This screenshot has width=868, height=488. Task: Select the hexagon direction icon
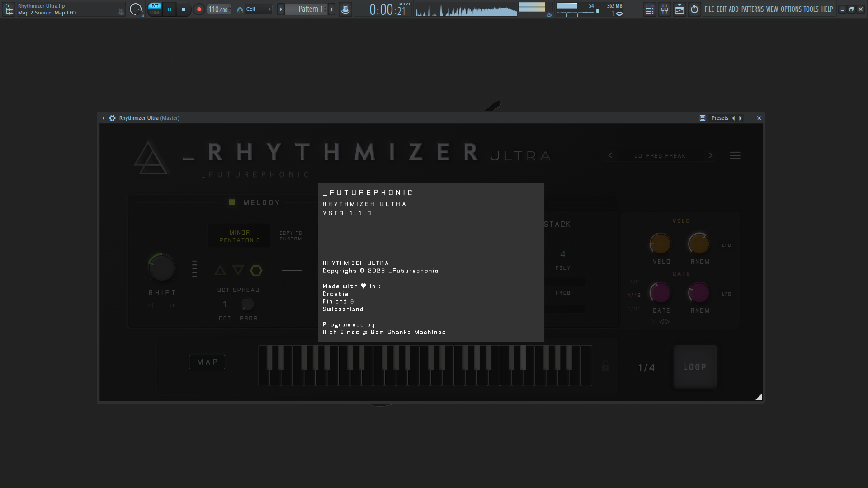pyautogui.click(x=256, y=270)
